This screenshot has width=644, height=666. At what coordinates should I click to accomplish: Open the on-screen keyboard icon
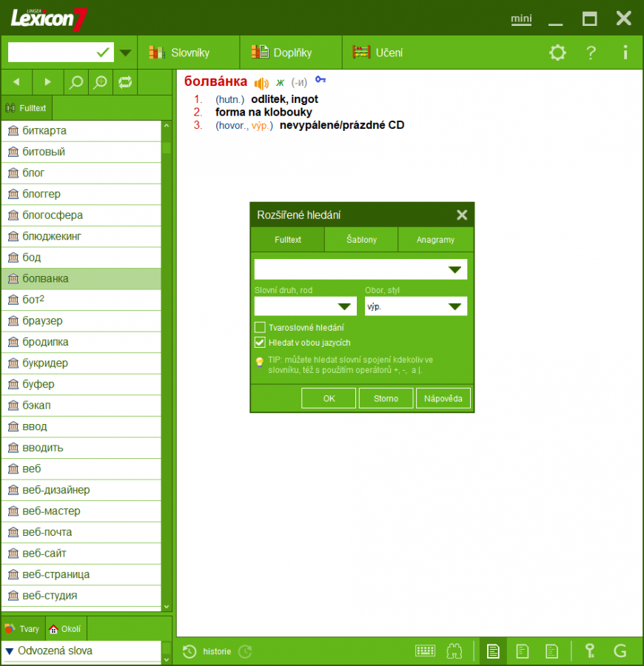(x=426, y=651)
